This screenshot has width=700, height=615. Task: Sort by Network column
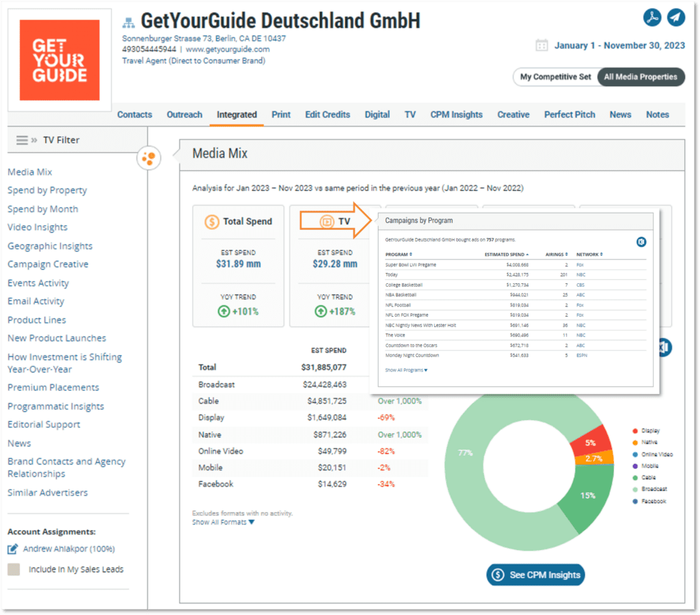(x=589, y=254)
